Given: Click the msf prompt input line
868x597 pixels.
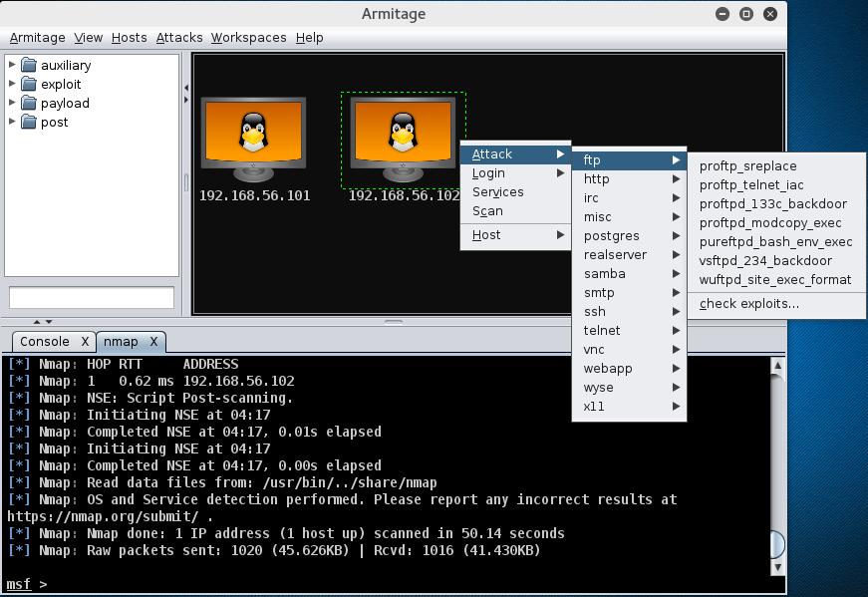Looking at the screenshot, I should [x=393, y=584].
